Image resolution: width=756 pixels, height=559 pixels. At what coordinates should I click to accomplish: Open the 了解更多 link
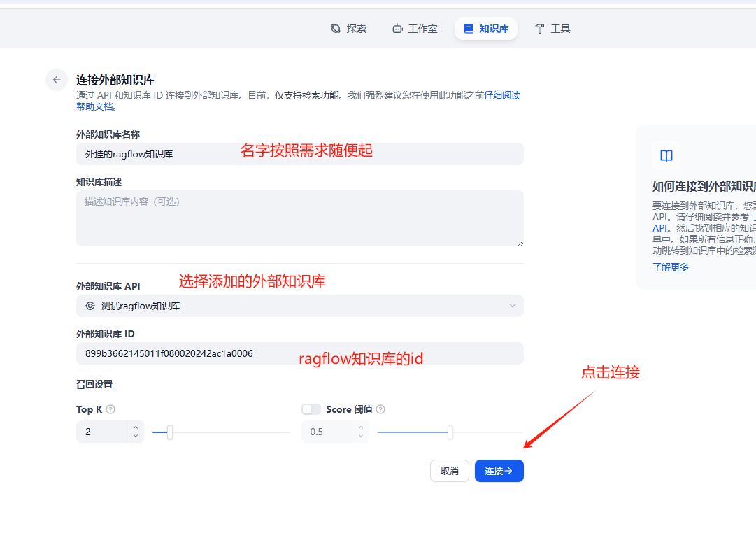pyautogui.click(x=670, y=267)
